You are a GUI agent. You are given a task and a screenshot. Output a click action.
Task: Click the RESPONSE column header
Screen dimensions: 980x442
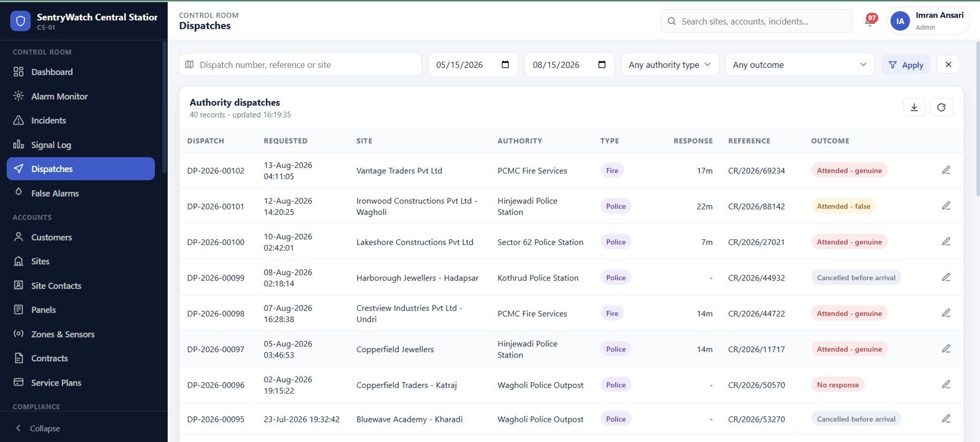point(693,141)
